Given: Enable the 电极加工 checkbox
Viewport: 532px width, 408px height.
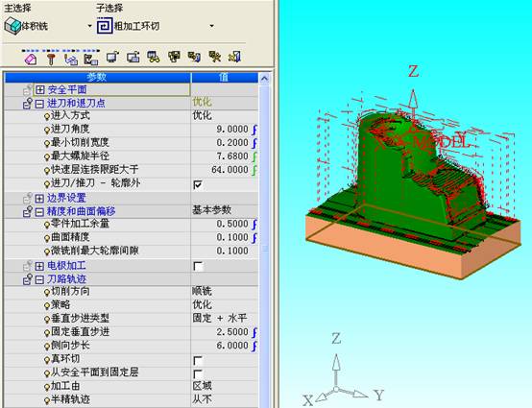Looking at the screenshot, I should pos(198,266).
